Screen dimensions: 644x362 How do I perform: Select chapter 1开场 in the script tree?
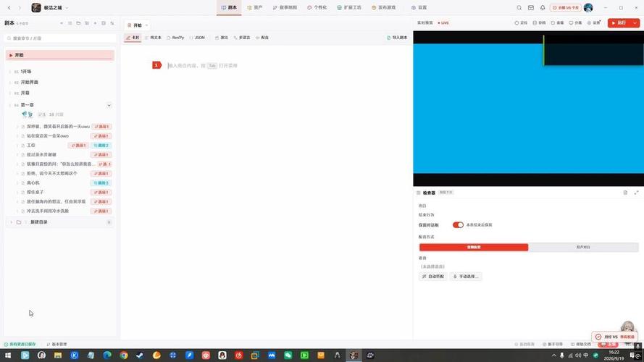[x=26, y=72]
